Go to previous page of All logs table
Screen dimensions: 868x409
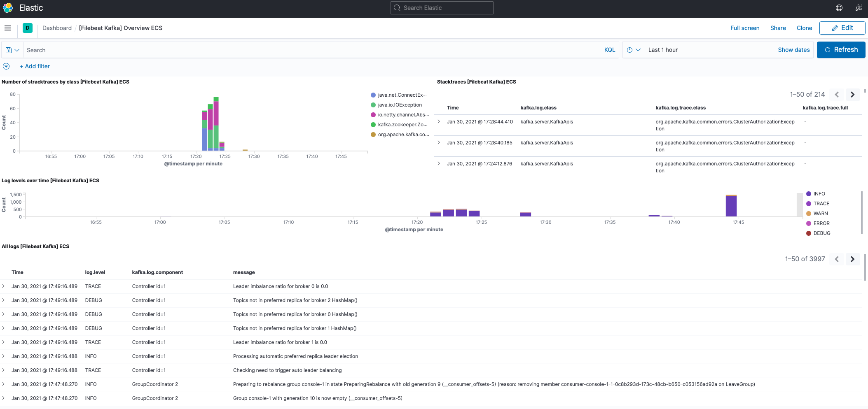837,259
